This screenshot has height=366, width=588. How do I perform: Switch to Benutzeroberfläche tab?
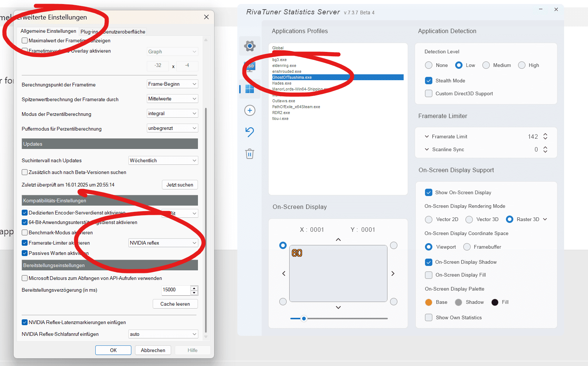click(x=124, y=32)
